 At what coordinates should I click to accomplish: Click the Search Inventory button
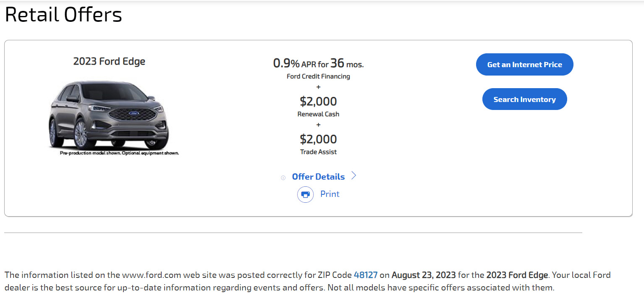(x=524, y=99)
